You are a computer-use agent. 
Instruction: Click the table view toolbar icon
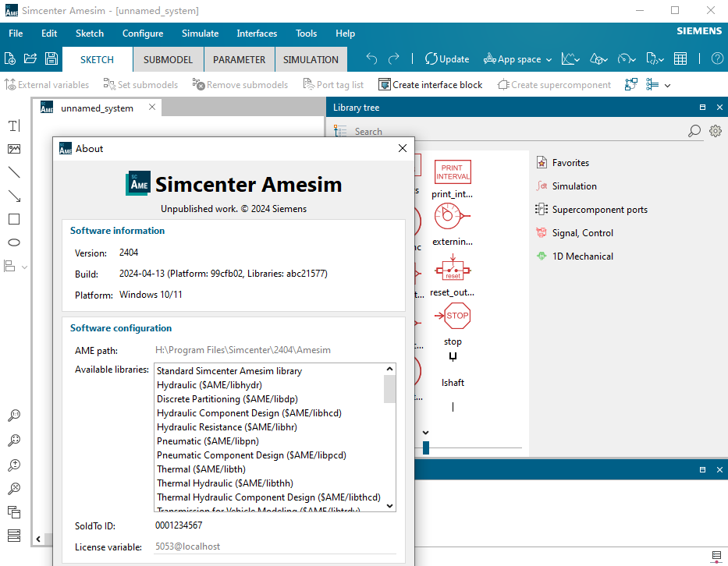pyautogui.click(x=680, y=58)
